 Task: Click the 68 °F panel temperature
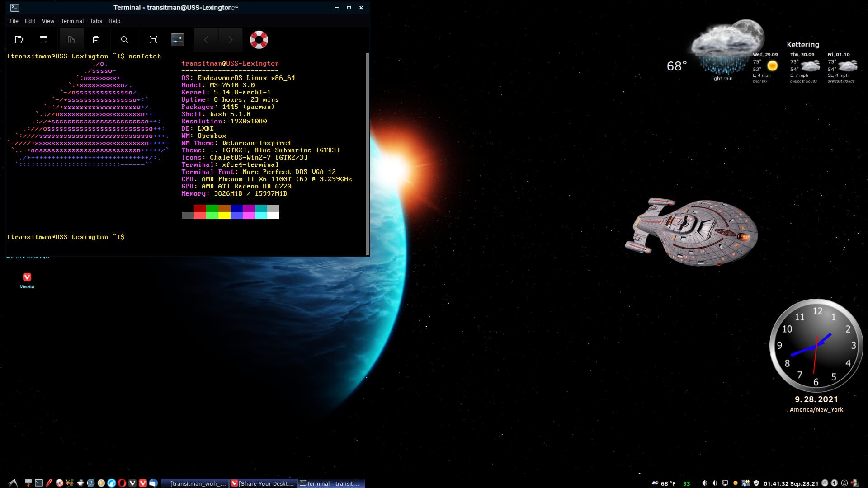click(x=668, y=483)
